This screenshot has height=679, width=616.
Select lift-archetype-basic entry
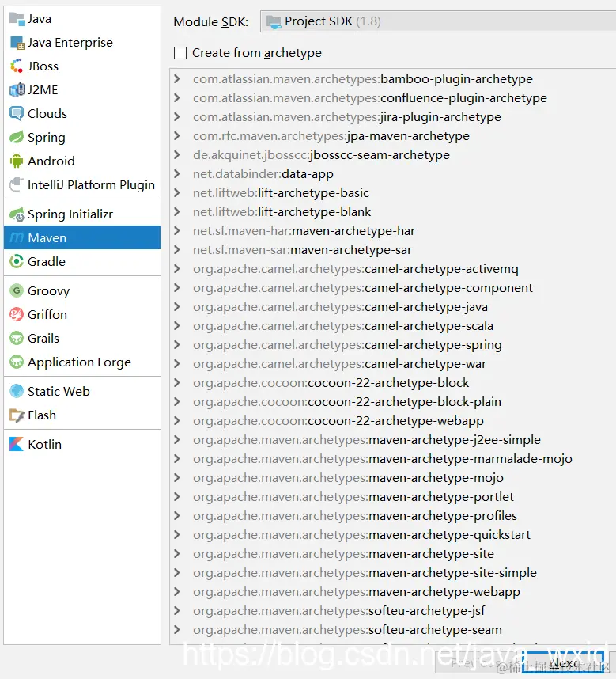281,193
